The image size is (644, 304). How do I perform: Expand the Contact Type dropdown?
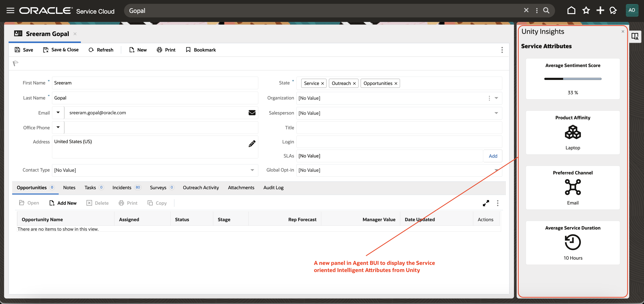(x=252, y=170)
